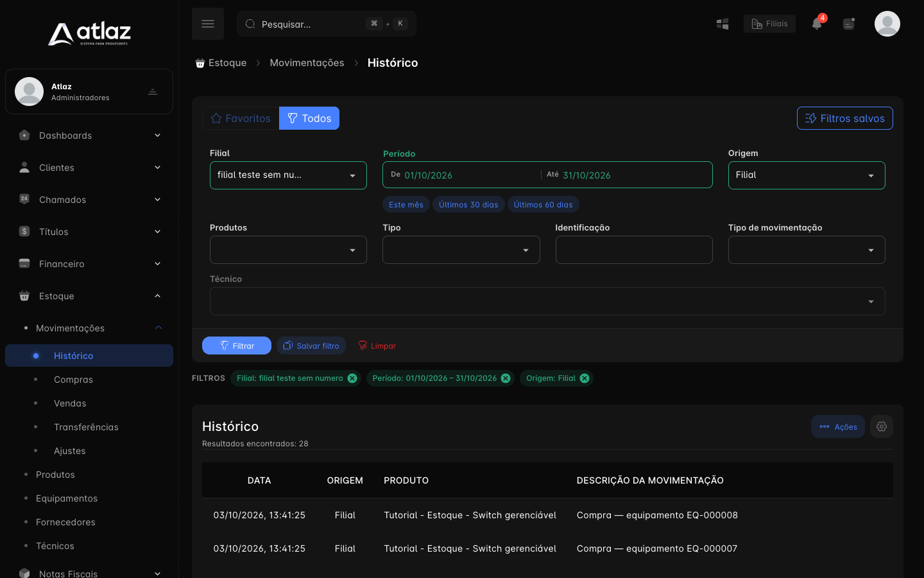Open the Origem dropdown
The height and width of the screenshot is (578, 924).
pyautogui.click(x=807, y=175)
